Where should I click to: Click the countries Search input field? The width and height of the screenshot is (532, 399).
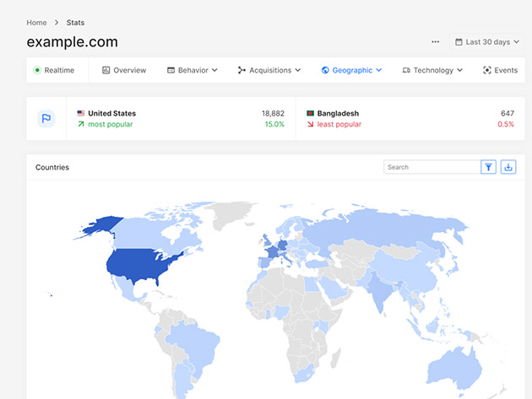coord(432,167)
